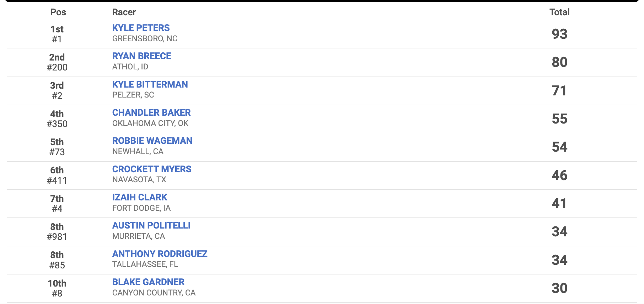The width and height of the screenshot is (644, 304).
Task: Click the 71 points total value
Action: 559,91
